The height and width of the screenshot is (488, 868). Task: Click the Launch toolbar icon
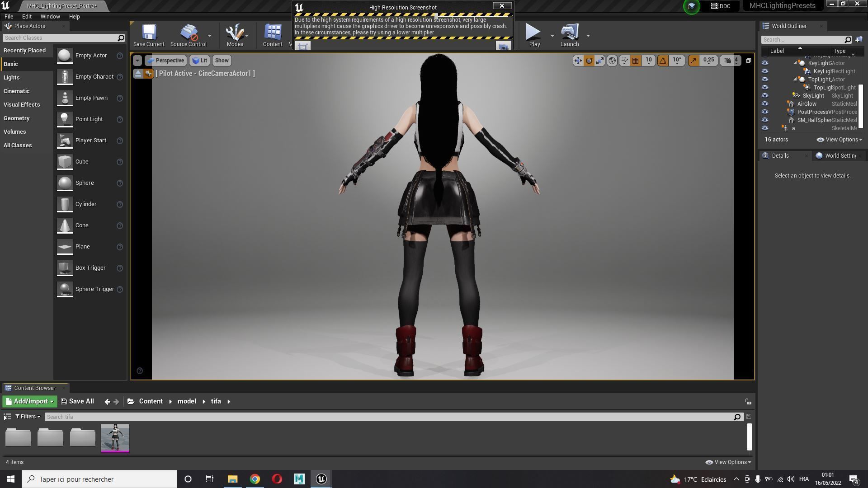coord(570,35)
